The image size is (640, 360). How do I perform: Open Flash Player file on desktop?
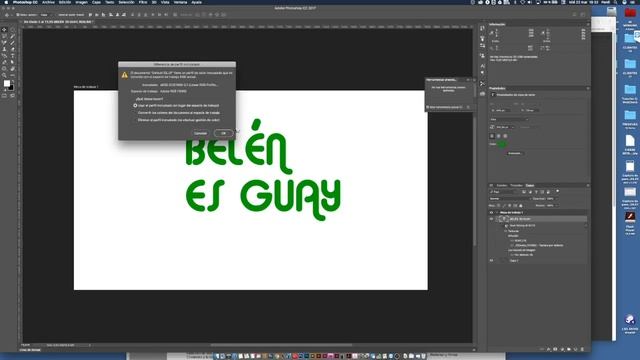[630, 223]
